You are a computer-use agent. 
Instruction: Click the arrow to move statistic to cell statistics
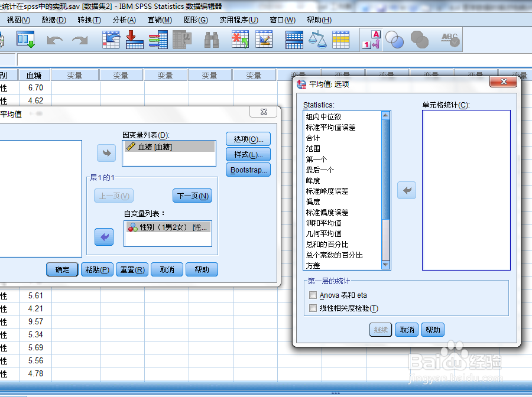point(407,190)
